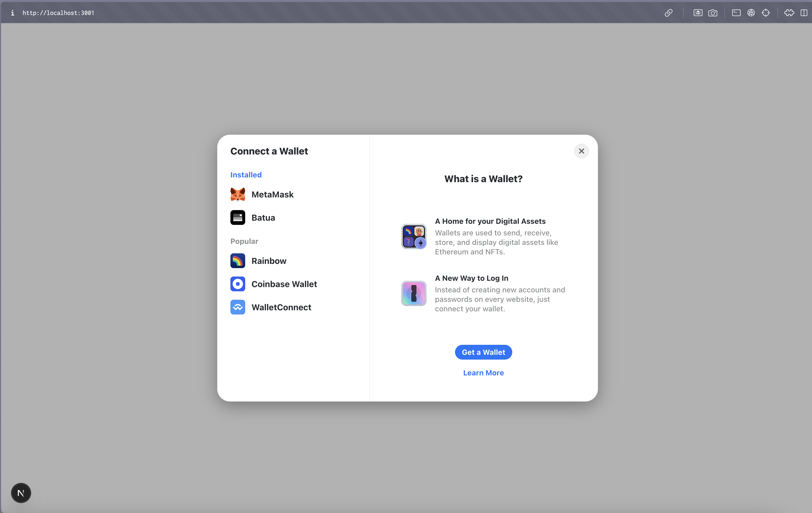The image size is (812, 513).
Task: Close the Connect a Wallet dialog
Action: (581, 151)
